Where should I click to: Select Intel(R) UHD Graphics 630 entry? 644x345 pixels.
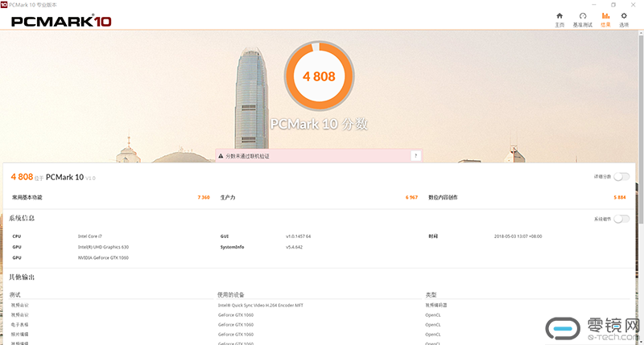[103, 247]
